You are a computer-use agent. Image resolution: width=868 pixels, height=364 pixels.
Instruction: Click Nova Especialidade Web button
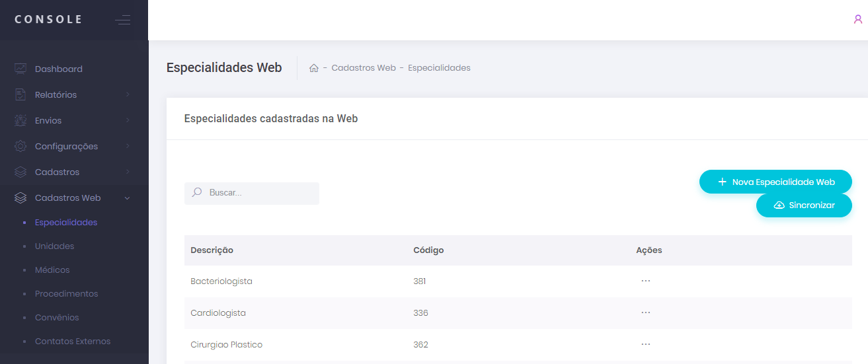click(775, 182)
